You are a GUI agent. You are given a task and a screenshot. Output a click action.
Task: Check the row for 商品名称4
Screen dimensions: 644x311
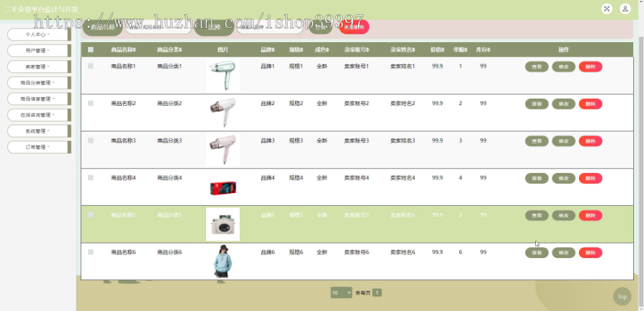click(91, 177)
